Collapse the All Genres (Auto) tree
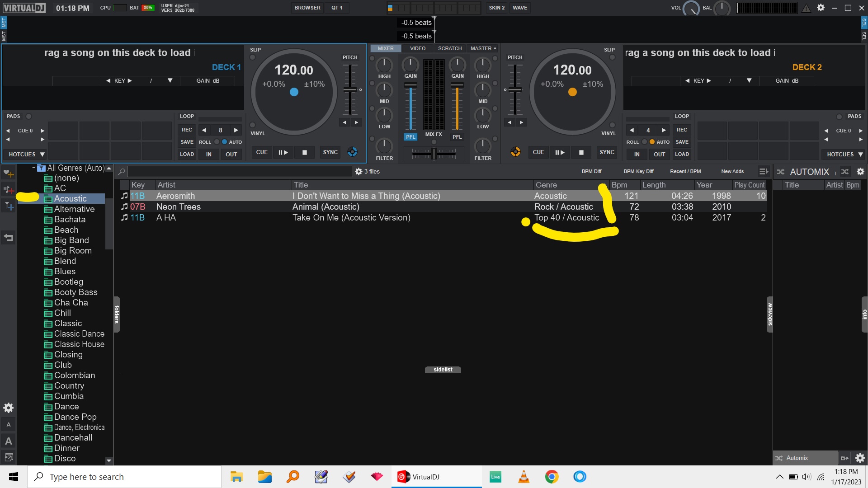This screenshot has height=488, width=868. point(34,168)
